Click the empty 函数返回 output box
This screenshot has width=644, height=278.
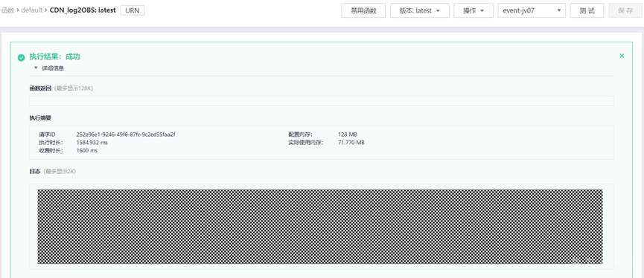click(x=322, y=101)
